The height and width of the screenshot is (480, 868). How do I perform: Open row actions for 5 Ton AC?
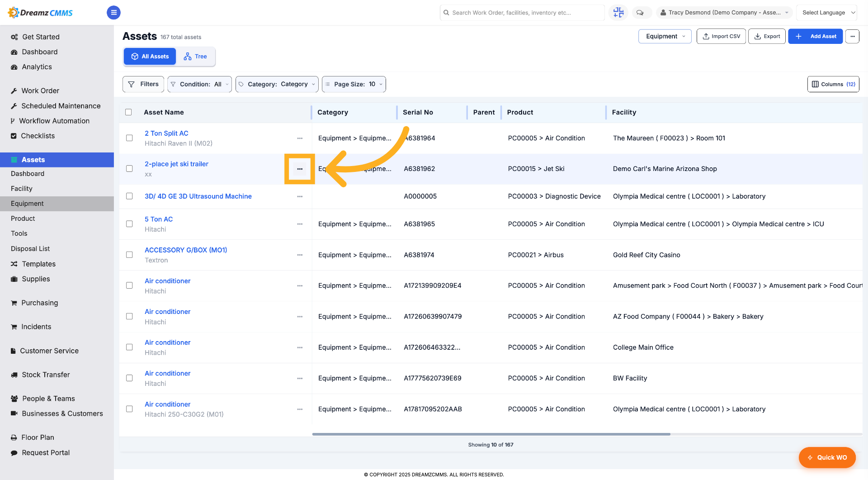coord(300,224)
